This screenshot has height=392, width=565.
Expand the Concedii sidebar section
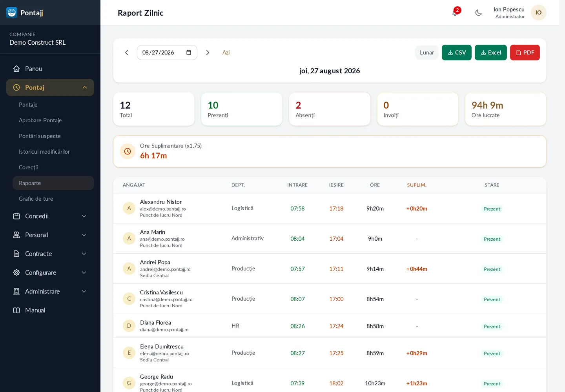50,216
